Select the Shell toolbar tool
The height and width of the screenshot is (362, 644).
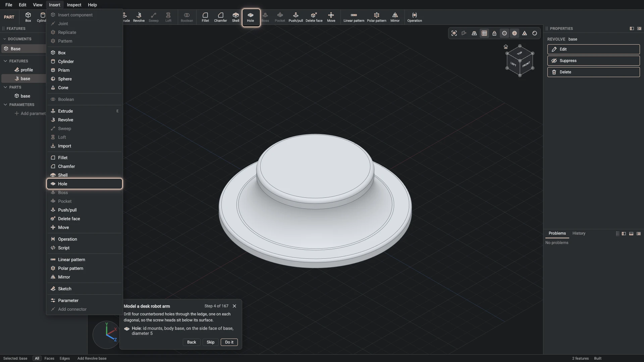(236, 17)
